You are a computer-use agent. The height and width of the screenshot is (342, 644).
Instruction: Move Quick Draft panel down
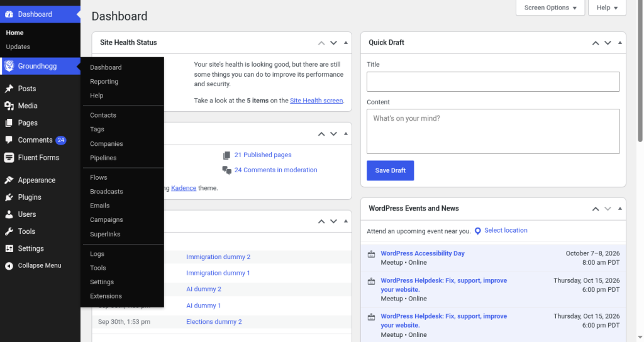pyautogui.click(x=608, y=43)
